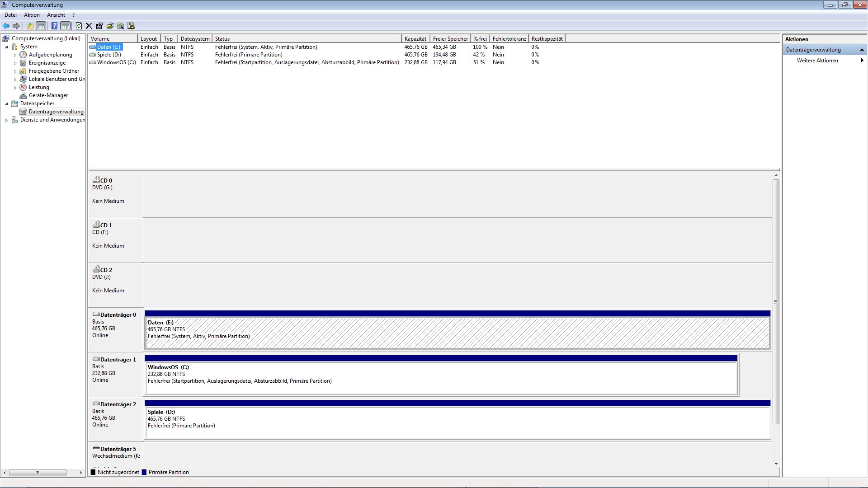Click the magnifier search toolbar icon
868x488 pixels.
120,26
